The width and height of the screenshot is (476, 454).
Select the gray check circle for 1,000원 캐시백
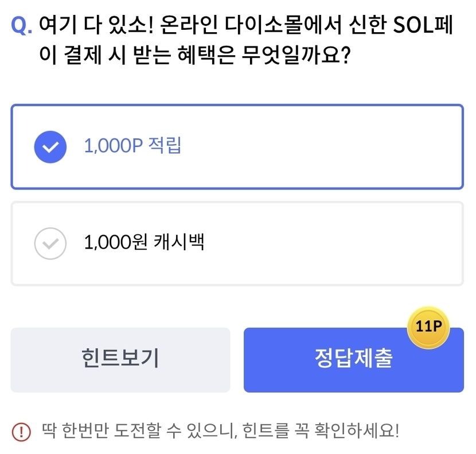[50, 243]
